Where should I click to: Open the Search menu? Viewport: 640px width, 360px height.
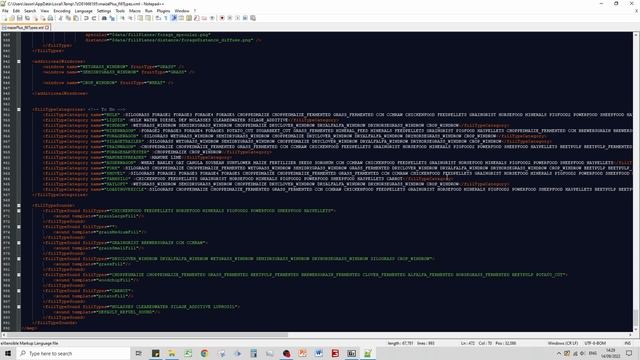click(x=30, y=11)
